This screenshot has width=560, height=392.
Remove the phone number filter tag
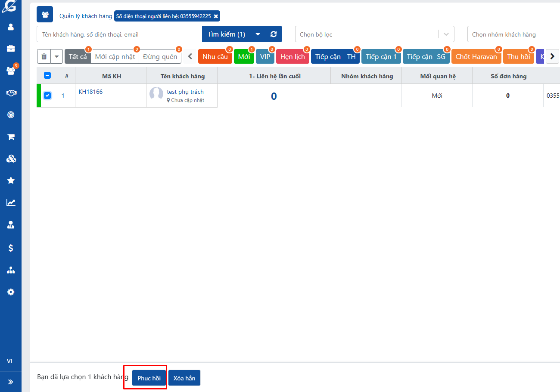[x=216, y=16]
